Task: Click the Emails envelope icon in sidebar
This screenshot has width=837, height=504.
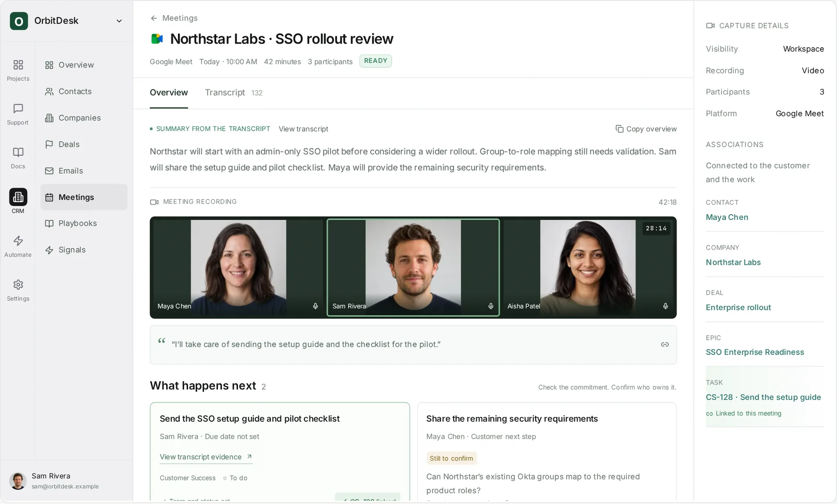Action: [49, 171]
